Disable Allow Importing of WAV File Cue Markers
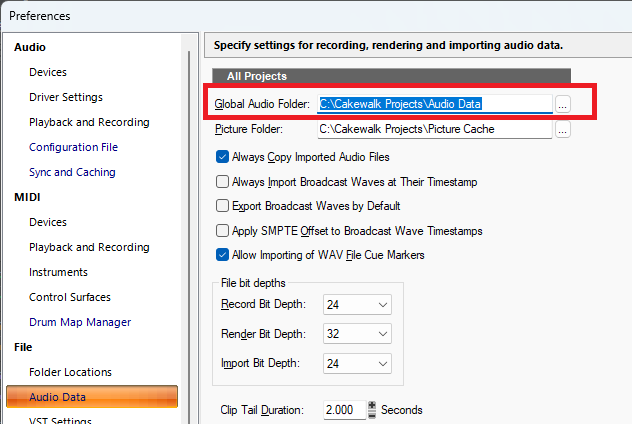The width and height of the screenshot is (632, 424). [x=222, y=255]
